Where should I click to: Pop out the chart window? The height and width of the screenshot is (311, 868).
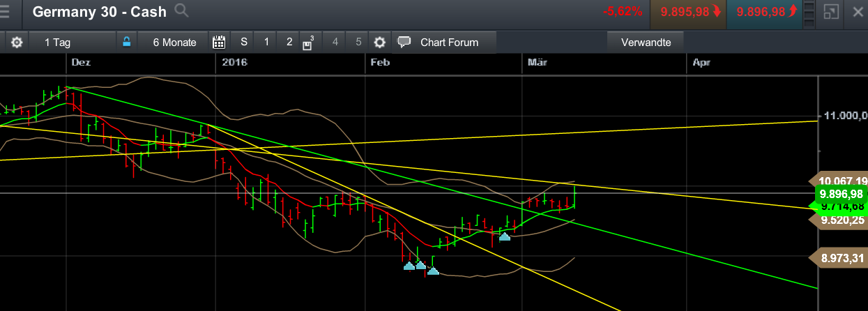click(830, 12)
